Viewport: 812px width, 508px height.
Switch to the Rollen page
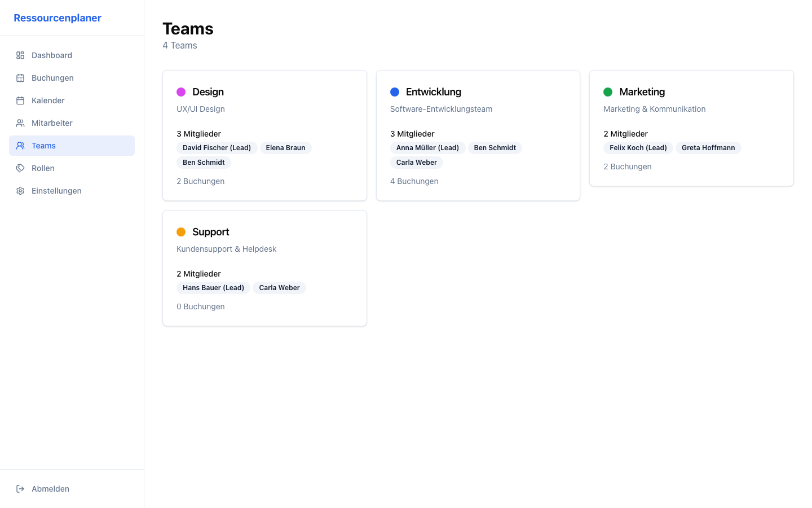(43, 168)
